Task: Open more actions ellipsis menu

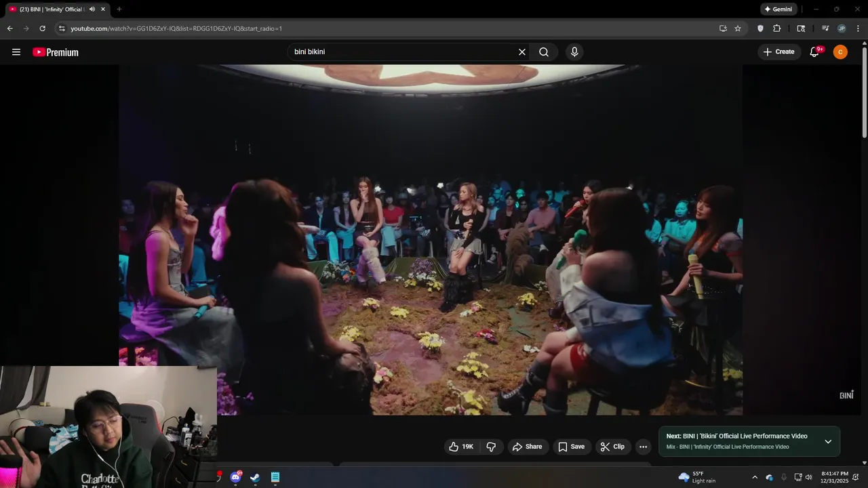Action: click(x=643, y=447)
